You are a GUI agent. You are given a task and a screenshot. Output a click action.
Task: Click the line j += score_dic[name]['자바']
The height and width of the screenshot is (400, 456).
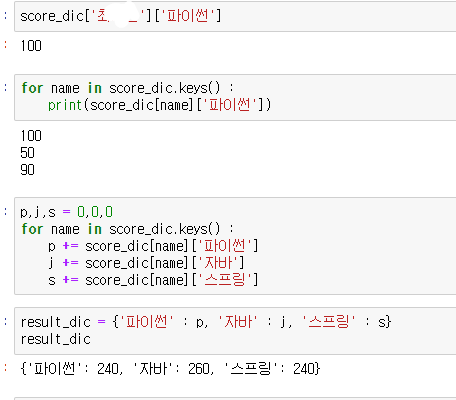[x=146, y=263]
